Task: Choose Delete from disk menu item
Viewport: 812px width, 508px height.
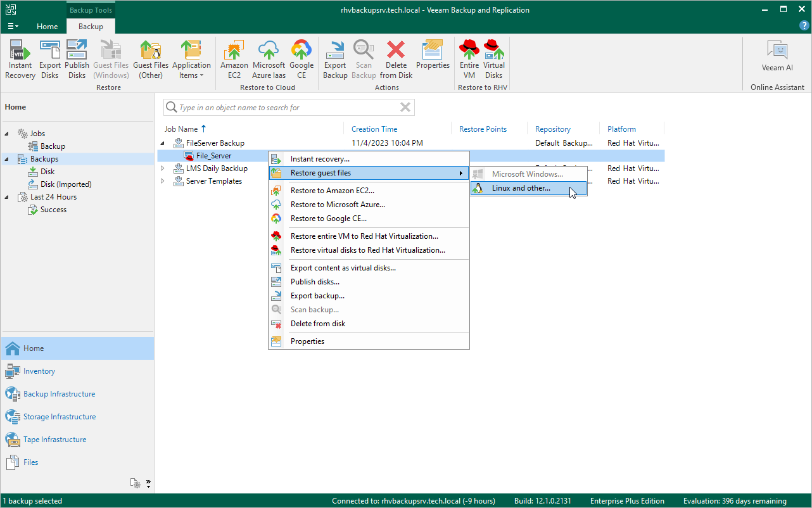Action: pyautogui.click(x=369, y=324)
